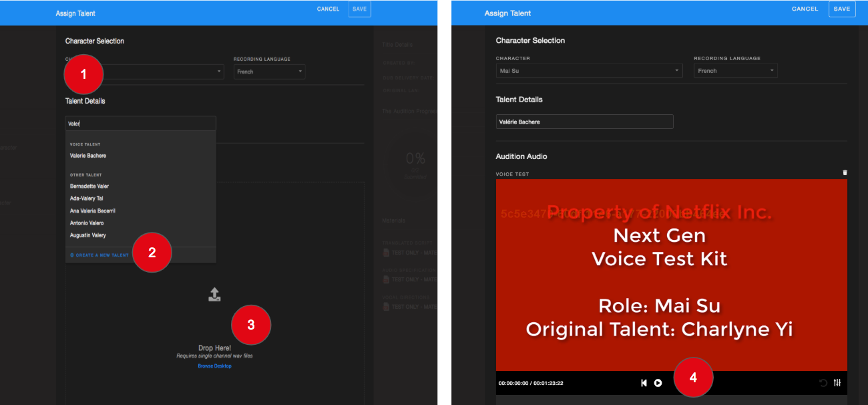Click Save in the right Assign Talent dialog

coord(842,9)
